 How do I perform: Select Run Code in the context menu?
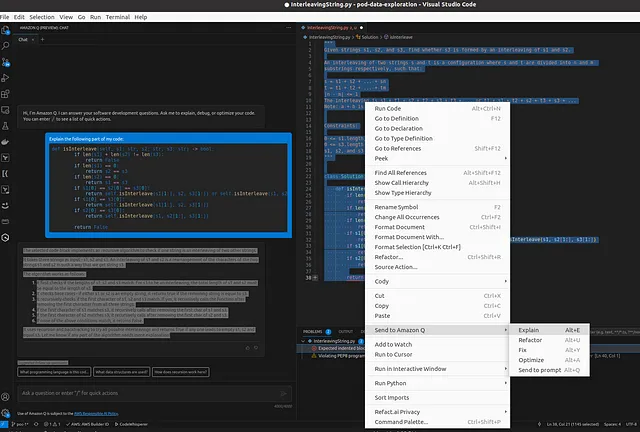(x=437, y=109)
